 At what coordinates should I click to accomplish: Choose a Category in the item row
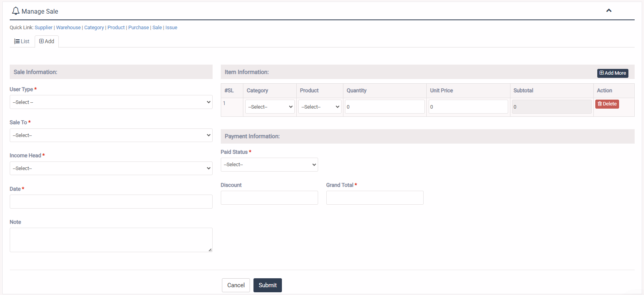[x=270, y=107]
